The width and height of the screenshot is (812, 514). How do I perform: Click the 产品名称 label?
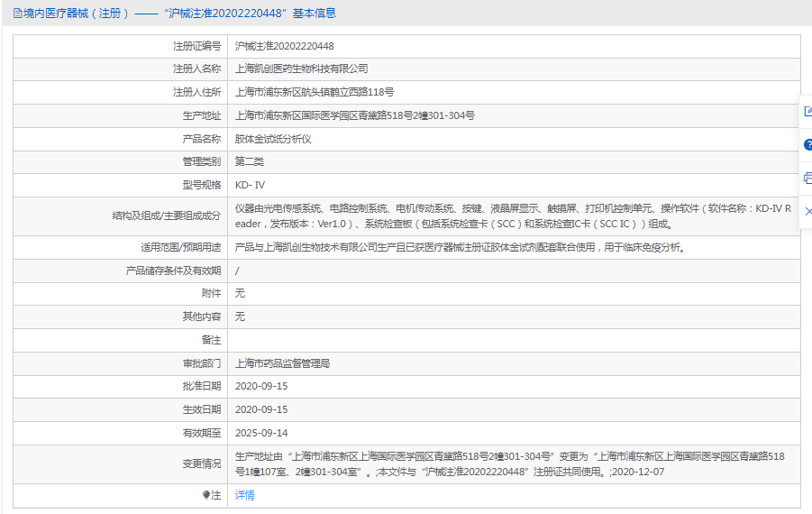pyautogui.click(x=202, y=139)
